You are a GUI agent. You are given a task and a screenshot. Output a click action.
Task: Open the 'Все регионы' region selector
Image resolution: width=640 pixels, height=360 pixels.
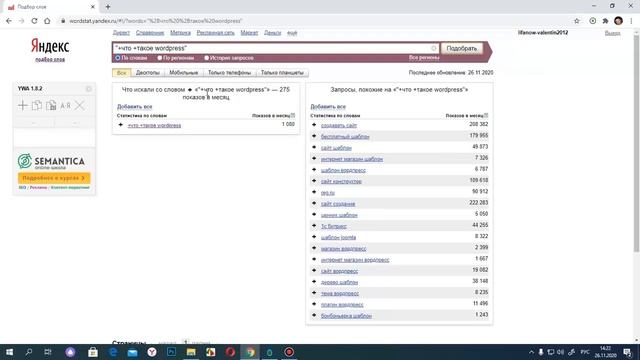coord(424,58)
